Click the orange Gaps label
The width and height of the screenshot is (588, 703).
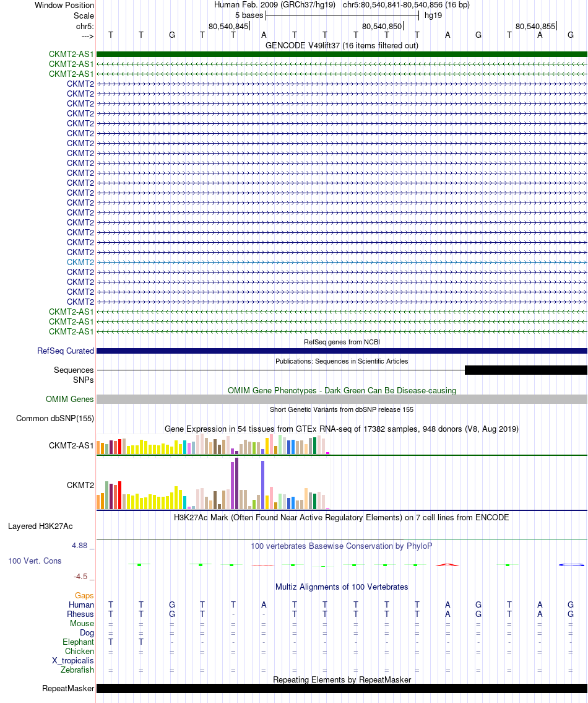click(x=84, y=596)
